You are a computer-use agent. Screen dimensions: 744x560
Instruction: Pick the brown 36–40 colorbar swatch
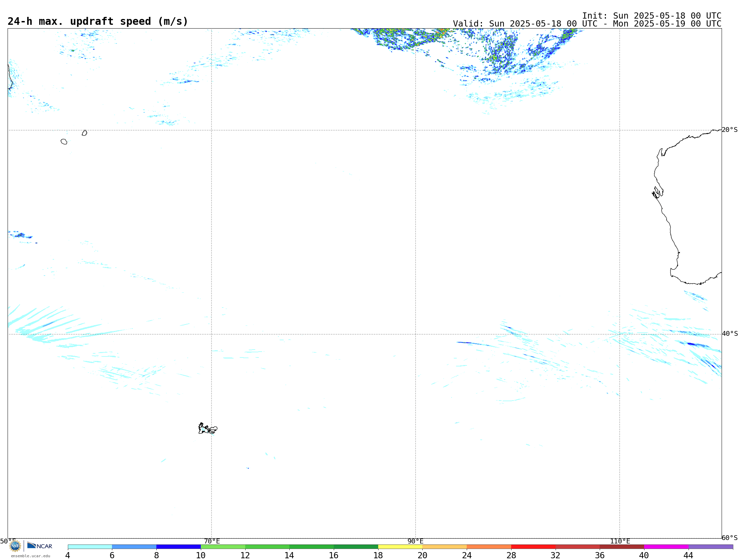pos(622,547)
